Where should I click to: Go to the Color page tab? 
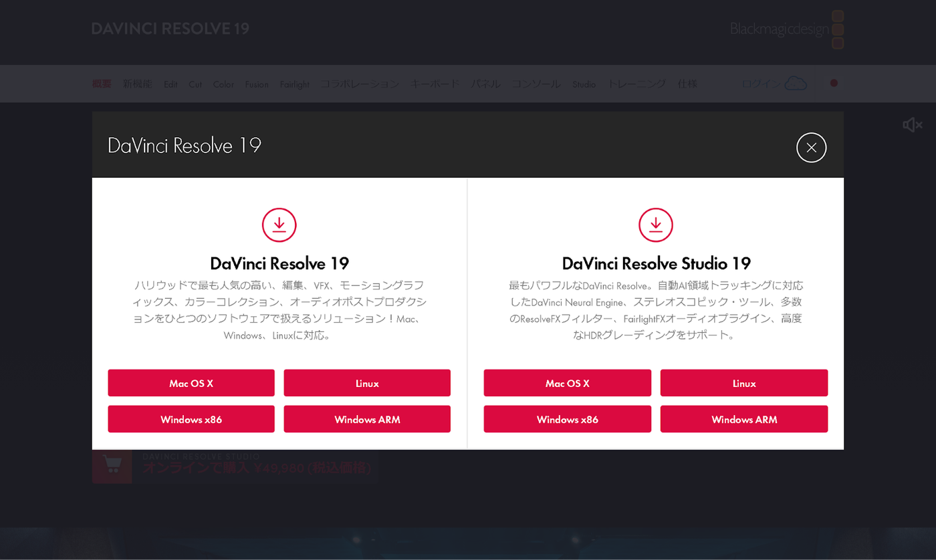[223, 84]
